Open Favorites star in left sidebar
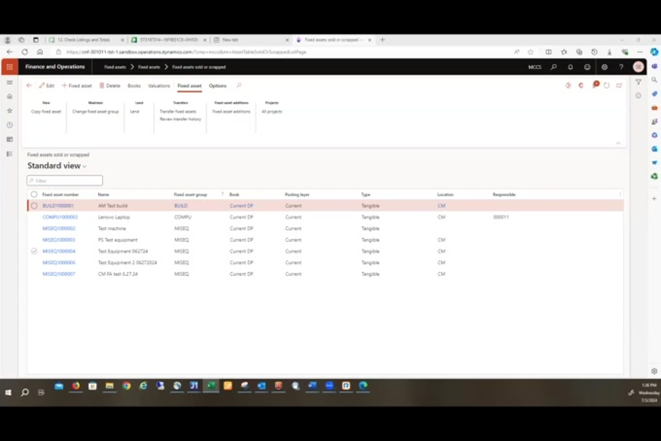The image size is (661, 441). (x=10, y=110)
